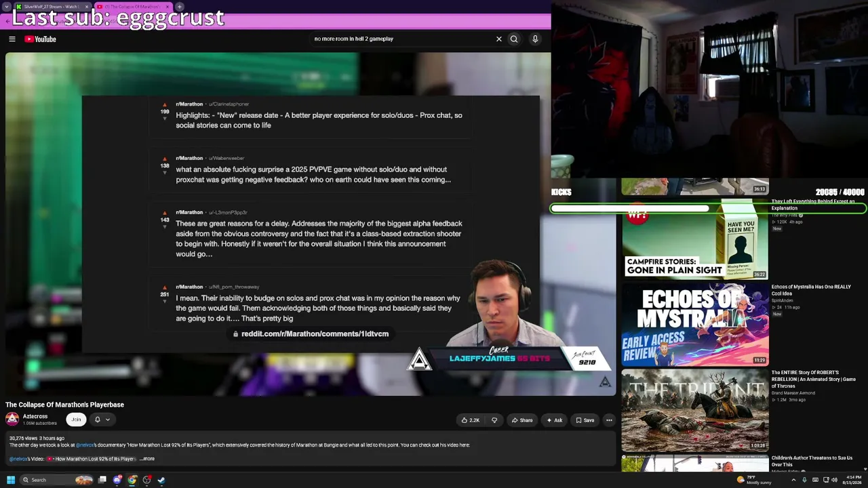Image resolution: width=868 pixels, height=488 pixels.
Task: Open Task View on the taskbar
Action: point(102,480)
